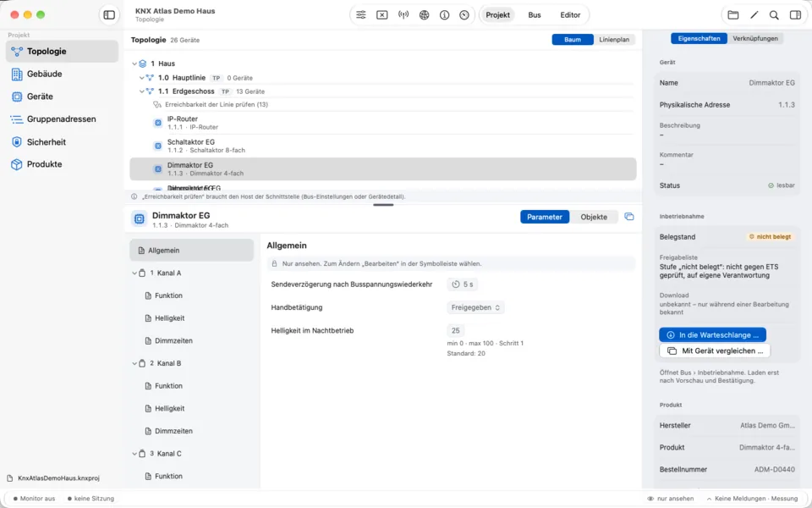The height and width of the screenshot is (508, 812).
Task: Select the Baum view toggle
Action: pyautogui.click(x=573, y=40)
